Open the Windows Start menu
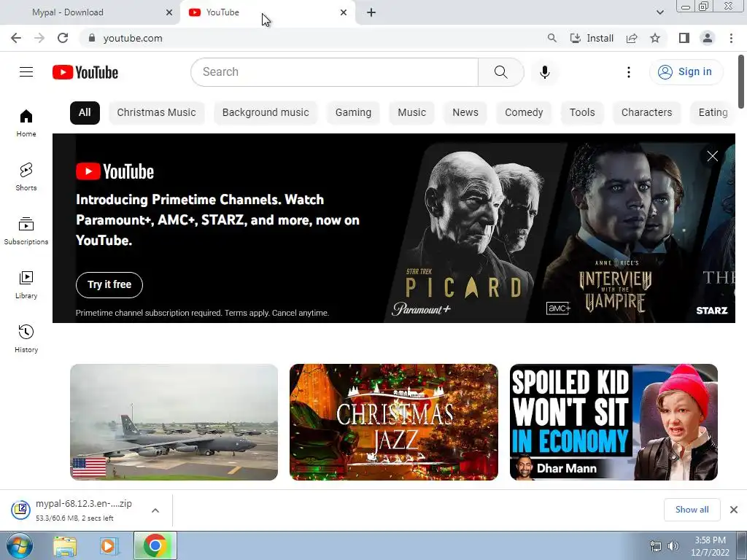Screen dimensions: 747x560 click(18, 545)
